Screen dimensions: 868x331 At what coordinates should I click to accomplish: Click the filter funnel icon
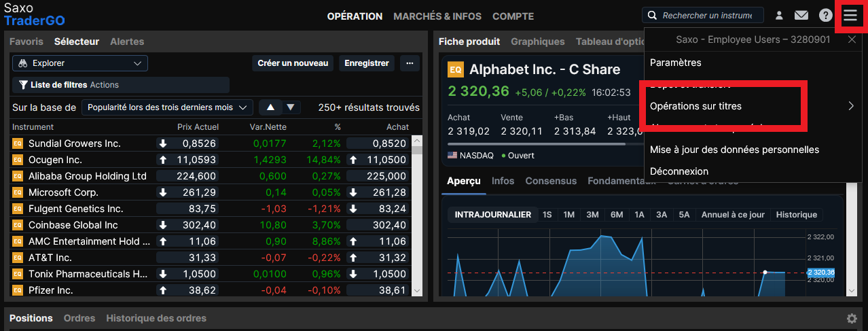tap(23, 85)
